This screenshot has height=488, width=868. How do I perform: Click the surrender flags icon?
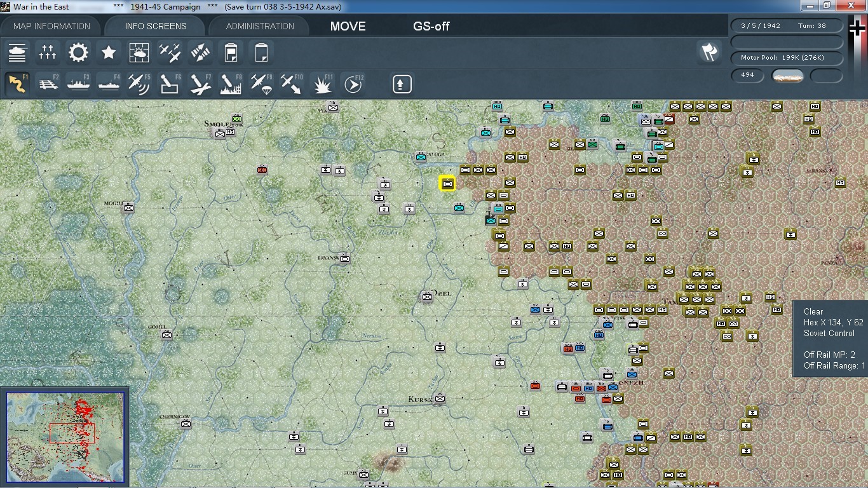(709, 52)
